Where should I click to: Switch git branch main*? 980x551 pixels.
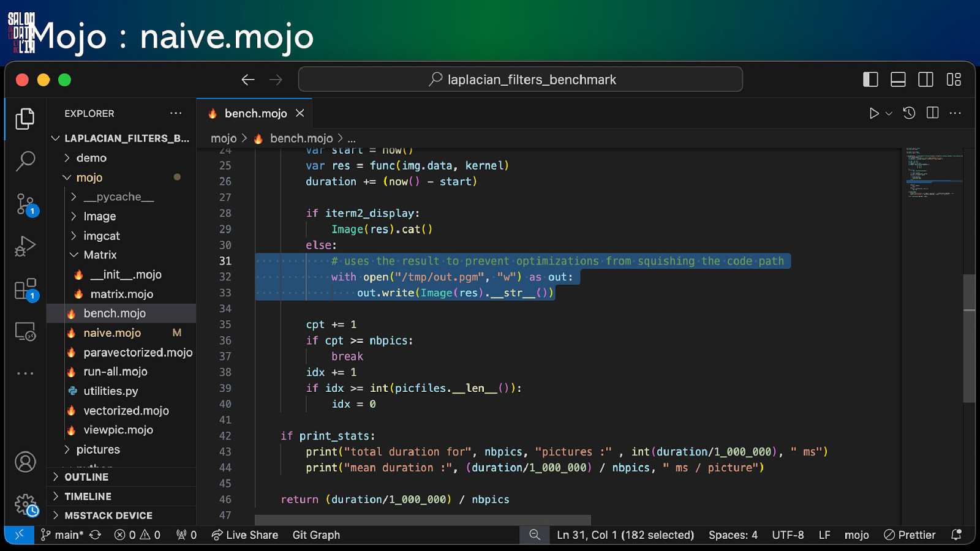pos(62,534)
